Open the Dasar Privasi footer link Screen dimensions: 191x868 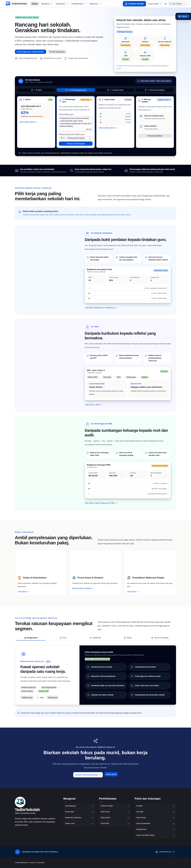(x=155, y=817)
